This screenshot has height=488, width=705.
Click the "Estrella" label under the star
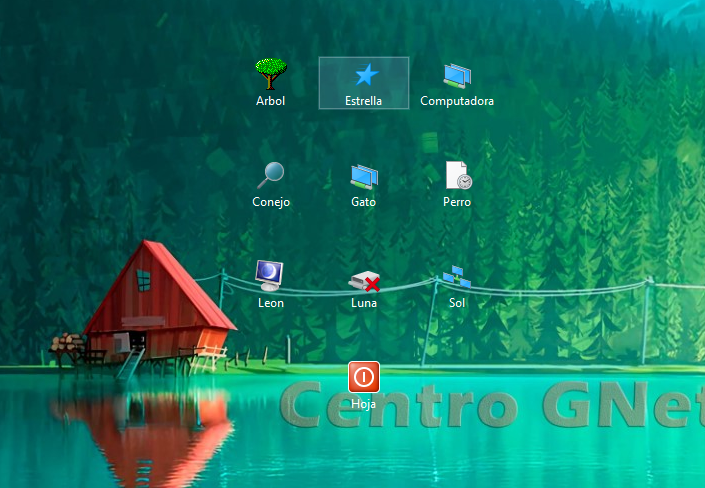click(364, 101)
